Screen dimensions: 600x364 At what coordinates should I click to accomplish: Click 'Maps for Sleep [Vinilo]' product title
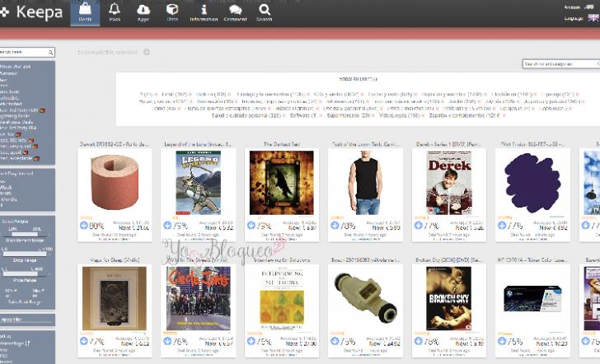pyautogui.click(x=115, y=260)
